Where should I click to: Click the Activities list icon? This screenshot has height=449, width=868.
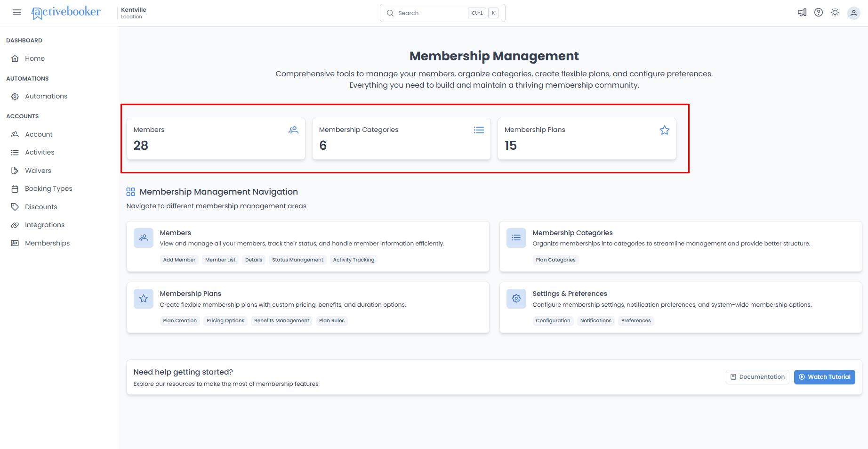tap(15, 152)
